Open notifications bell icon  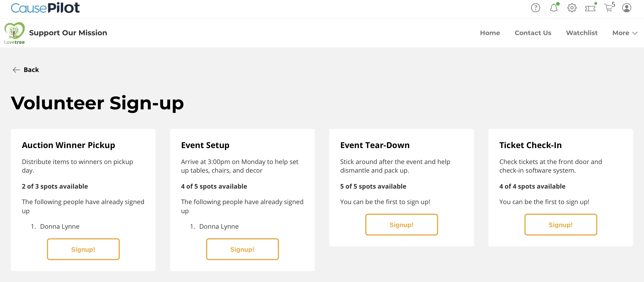click(554, 8)
